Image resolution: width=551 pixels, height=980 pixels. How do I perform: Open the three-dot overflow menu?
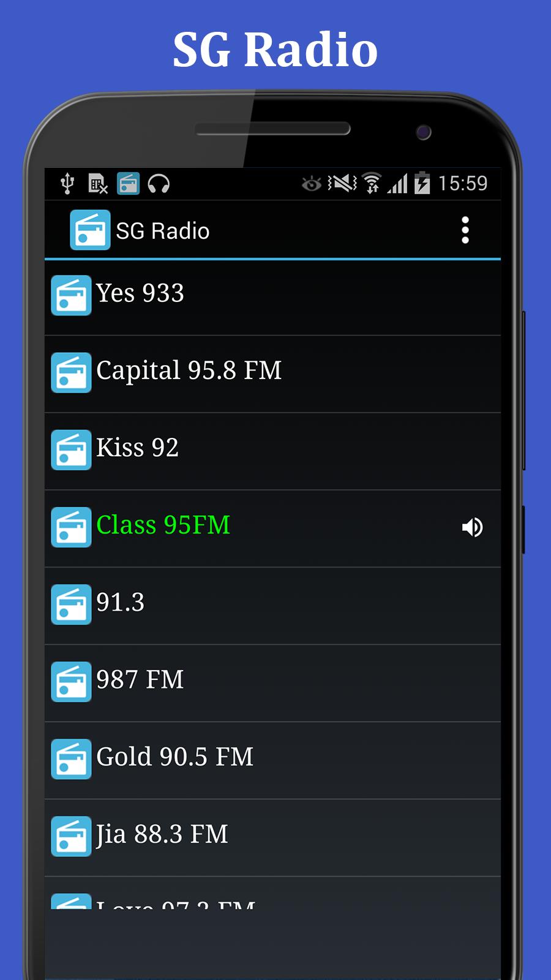(x=465, y=230)
